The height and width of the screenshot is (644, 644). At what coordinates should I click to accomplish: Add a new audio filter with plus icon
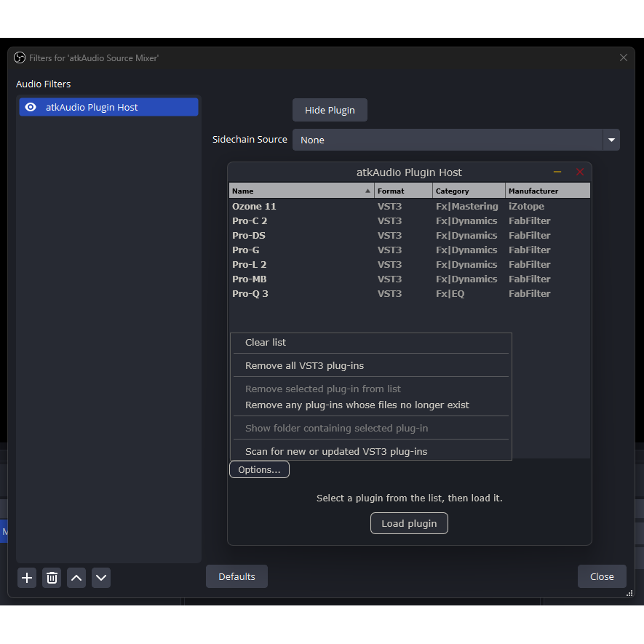point(27,578)
